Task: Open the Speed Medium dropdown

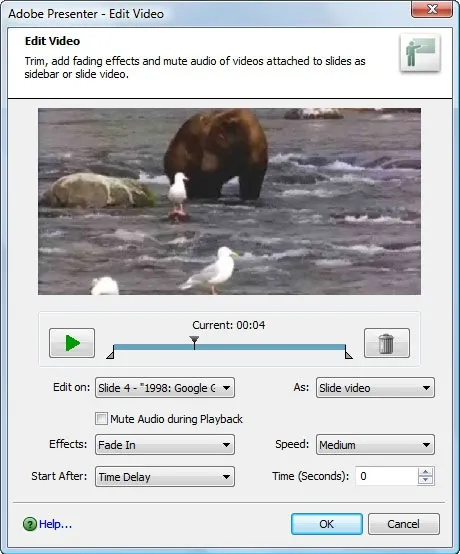Action: tap(375, 445)
